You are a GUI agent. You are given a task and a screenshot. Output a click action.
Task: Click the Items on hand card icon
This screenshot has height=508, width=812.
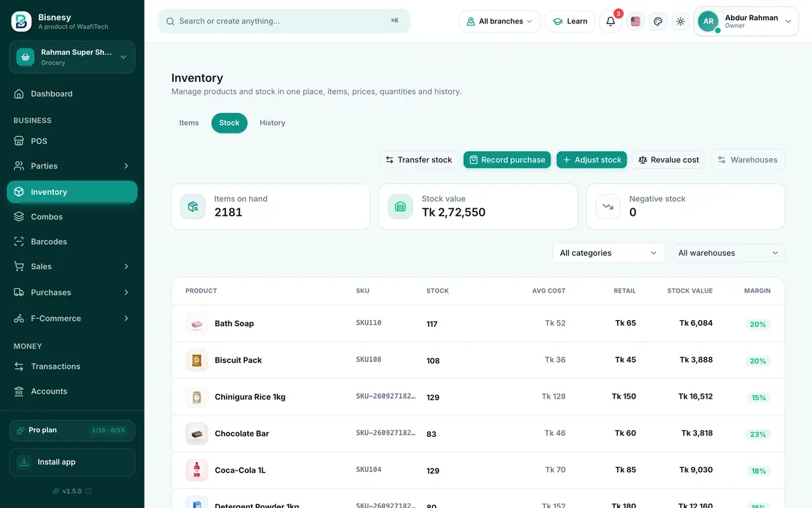click(193, 206)
